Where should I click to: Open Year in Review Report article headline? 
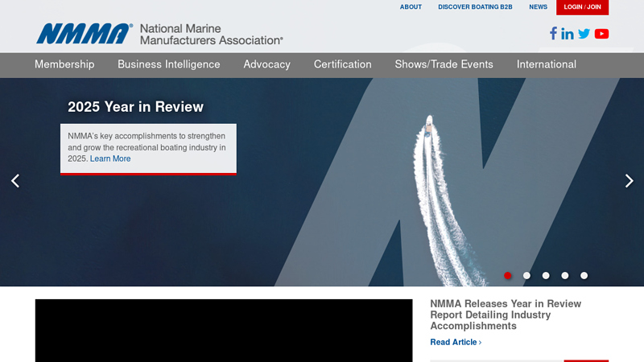506,315
